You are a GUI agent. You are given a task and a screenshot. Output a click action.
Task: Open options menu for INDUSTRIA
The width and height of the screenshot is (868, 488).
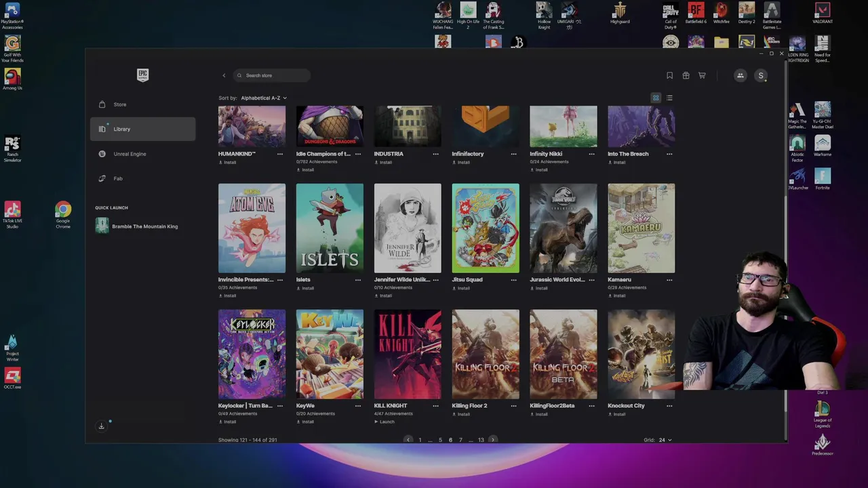coord(435,154)
